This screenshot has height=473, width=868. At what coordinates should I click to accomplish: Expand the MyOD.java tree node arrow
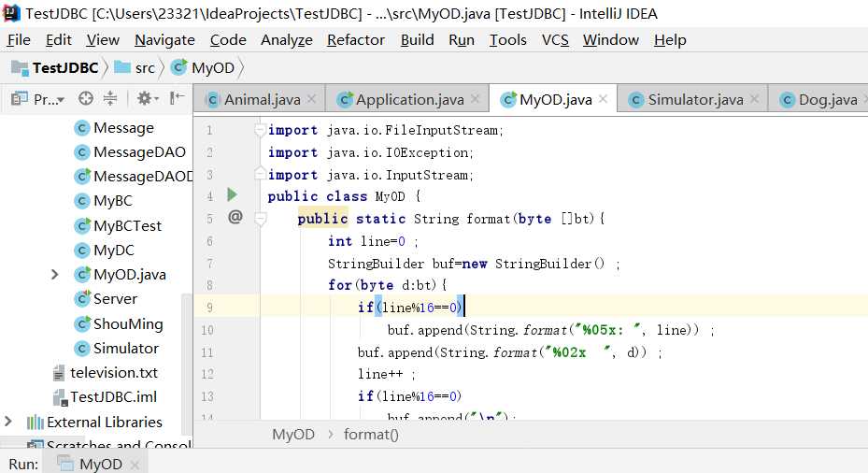click(54, 274)
